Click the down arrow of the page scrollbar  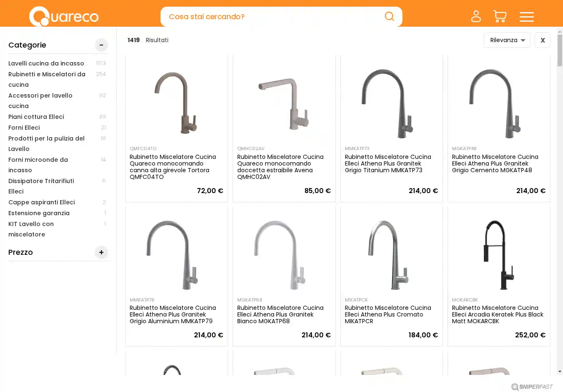[x=560, y=372]
